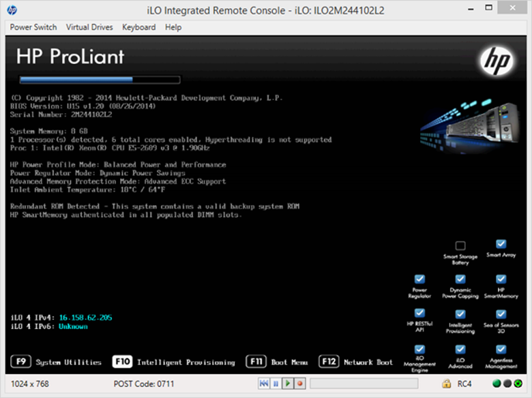
Task: Click the 'Serial Number: 2M244102L2' line
Action: (61, 114)
